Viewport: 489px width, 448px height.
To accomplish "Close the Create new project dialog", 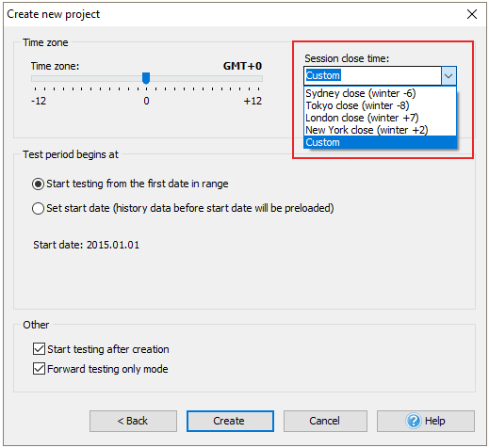I will [472, 14].
